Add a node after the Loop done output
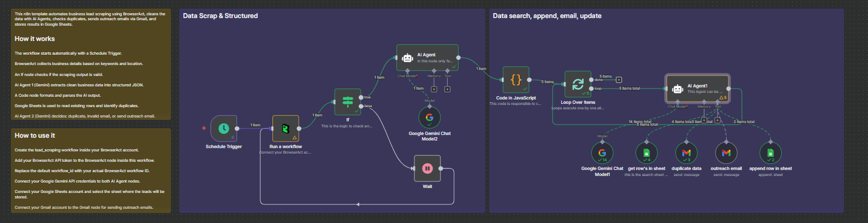Viewport: 868px width, 223px height. pyautogui.click(x=619, y=80)
